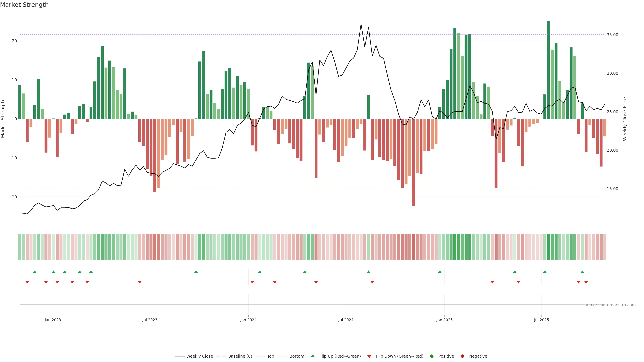The width and height of the screenshot is (644, 362).
Task: Click the rightmost red flip-down triangle marker
Action: pos(586,282)
